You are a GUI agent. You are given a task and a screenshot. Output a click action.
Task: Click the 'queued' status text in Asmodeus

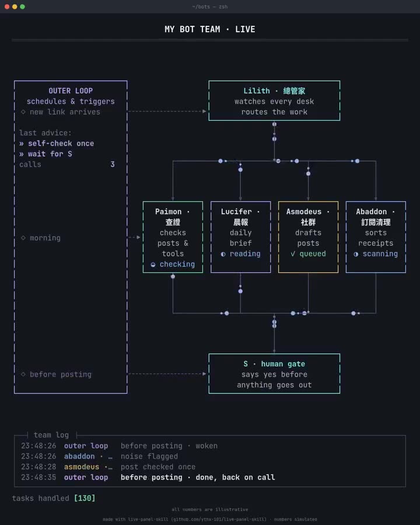tap(313, 254)
